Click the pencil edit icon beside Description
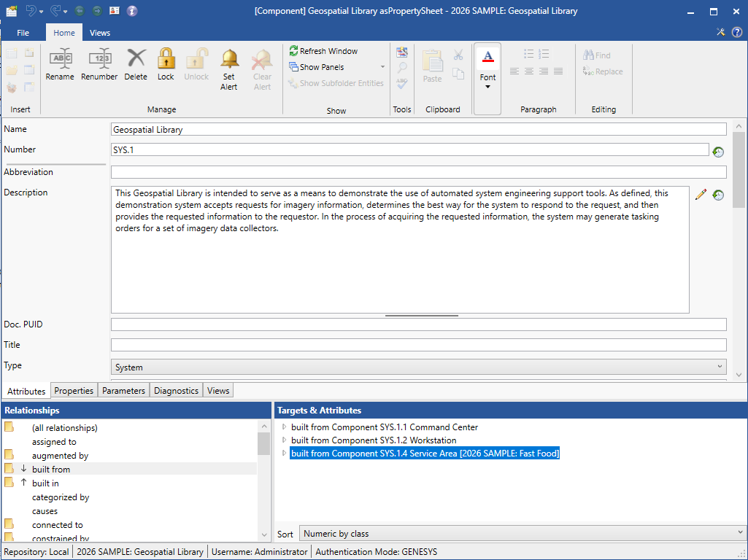 701,195
